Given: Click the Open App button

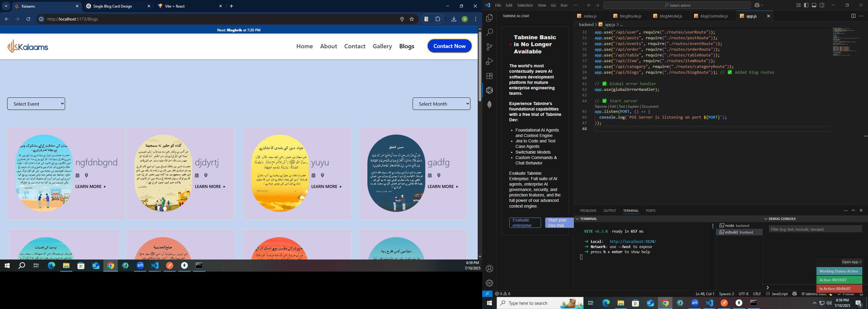Looking at the screenshot, I should pos(851,262).
